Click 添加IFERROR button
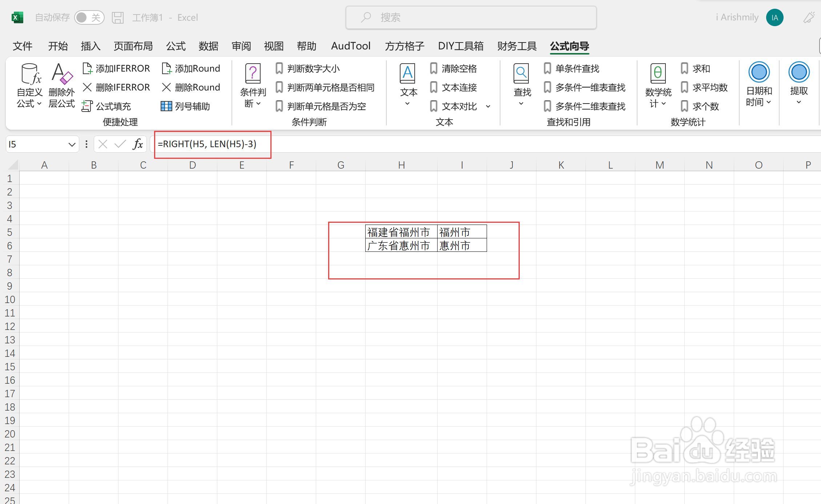This screenshot has height=504, width=821. point(116,68)
